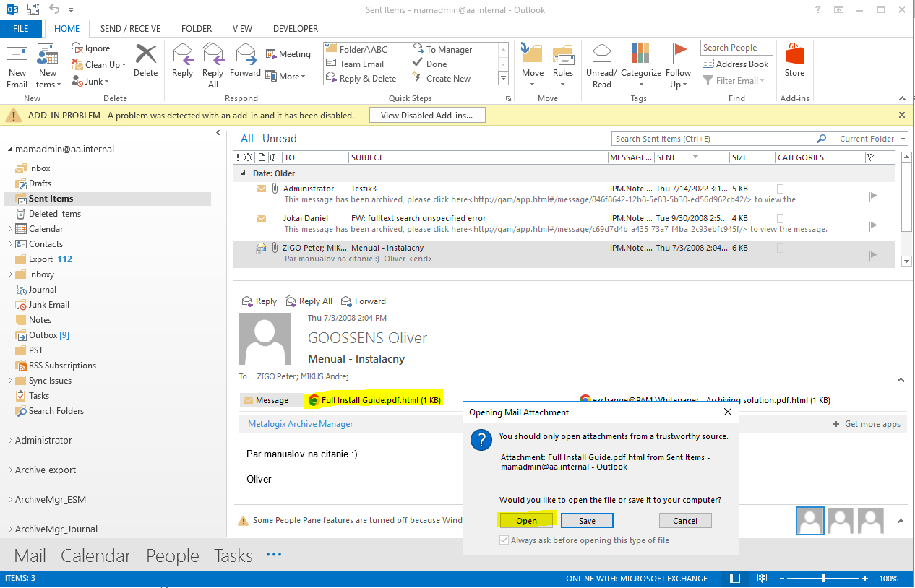Open the Address Book
The image size is (915, 588).
[736, 64]
